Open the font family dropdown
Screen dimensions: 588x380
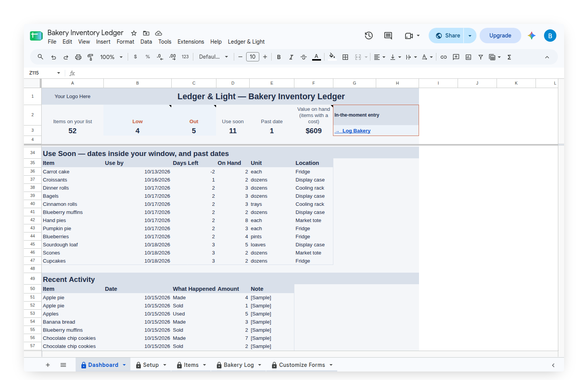pos(214,57)
